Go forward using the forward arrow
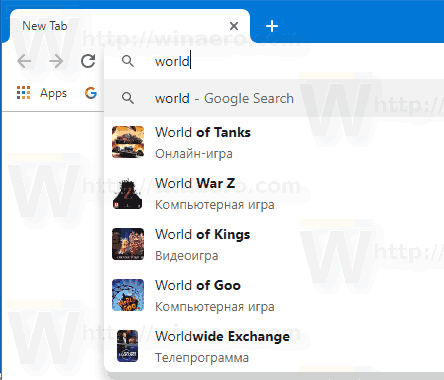The height and width of the screenshot is (380, 444). (56, 61)
